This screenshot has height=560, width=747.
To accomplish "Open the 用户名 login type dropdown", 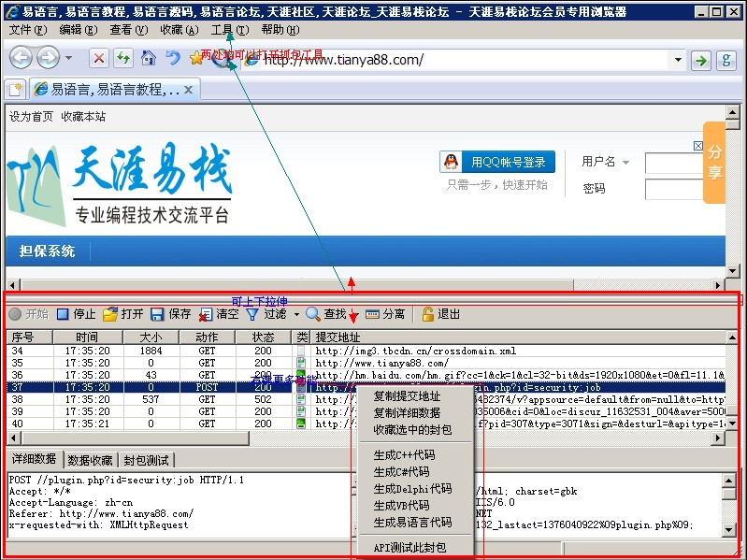I will (625, 162).
